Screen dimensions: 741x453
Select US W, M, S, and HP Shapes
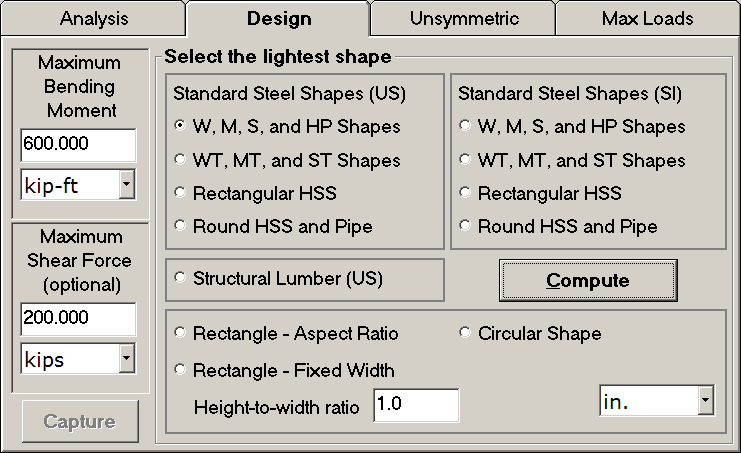click(180, 127)
